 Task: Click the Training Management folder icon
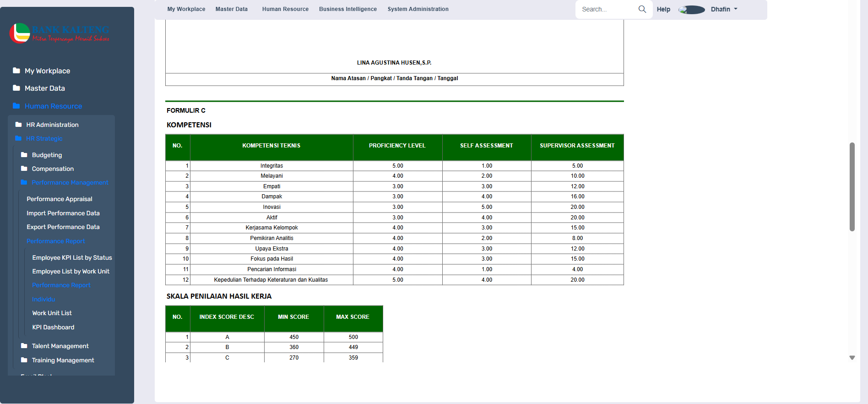click(x=24, y=360)
